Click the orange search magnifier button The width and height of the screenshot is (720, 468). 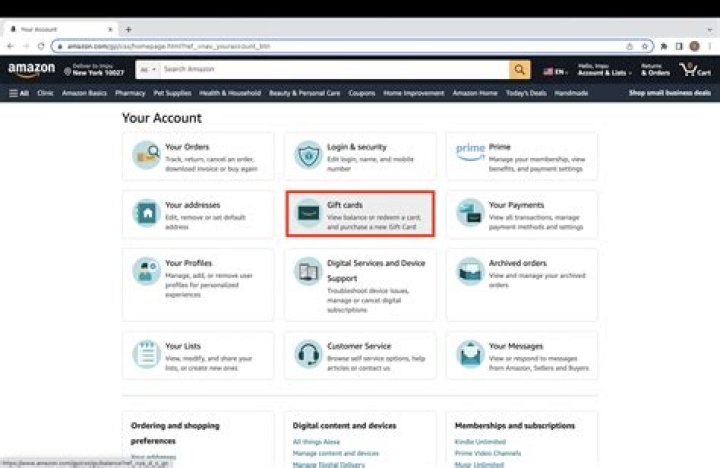[x=519, y=70]
